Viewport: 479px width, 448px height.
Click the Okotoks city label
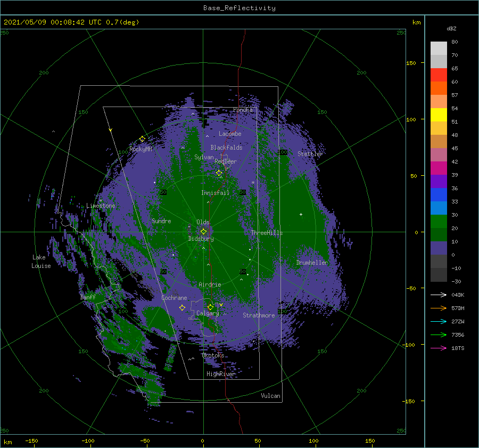point(213,355)
